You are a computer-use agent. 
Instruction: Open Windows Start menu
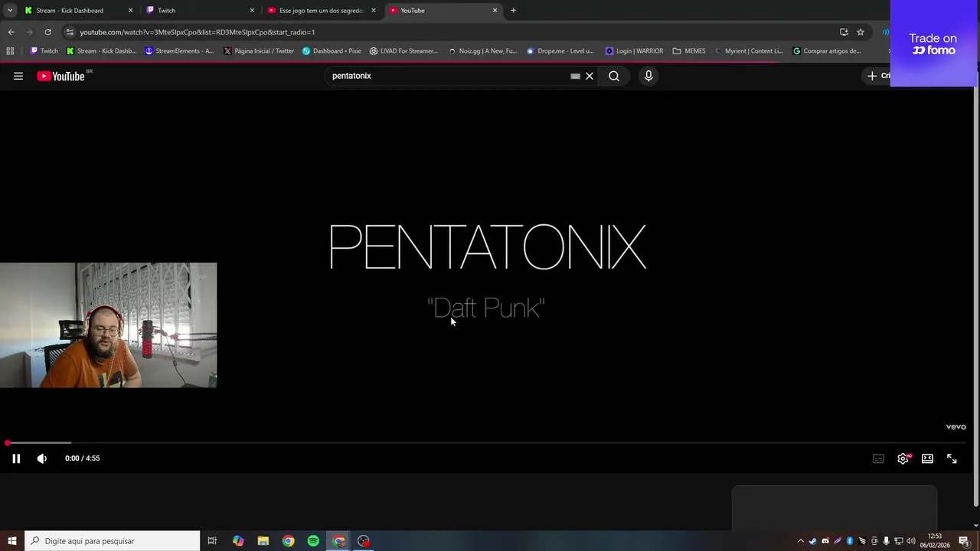click(11, 541)
